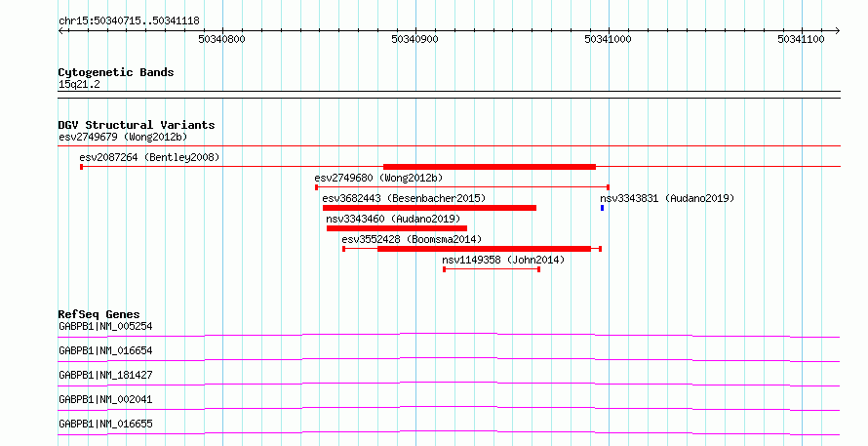Click the magenta intron line of NM_002041
868x446 pixels.
coord(449,407)
